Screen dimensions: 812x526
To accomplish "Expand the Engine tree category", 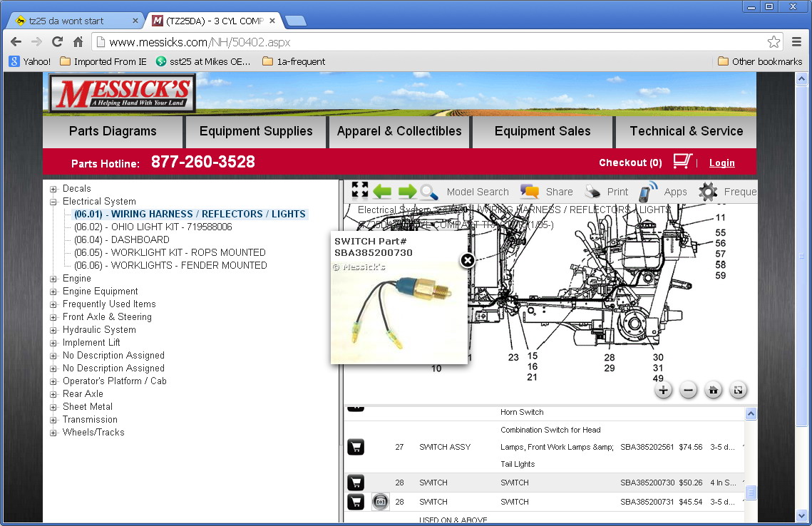I will click(x=53, y=279).
